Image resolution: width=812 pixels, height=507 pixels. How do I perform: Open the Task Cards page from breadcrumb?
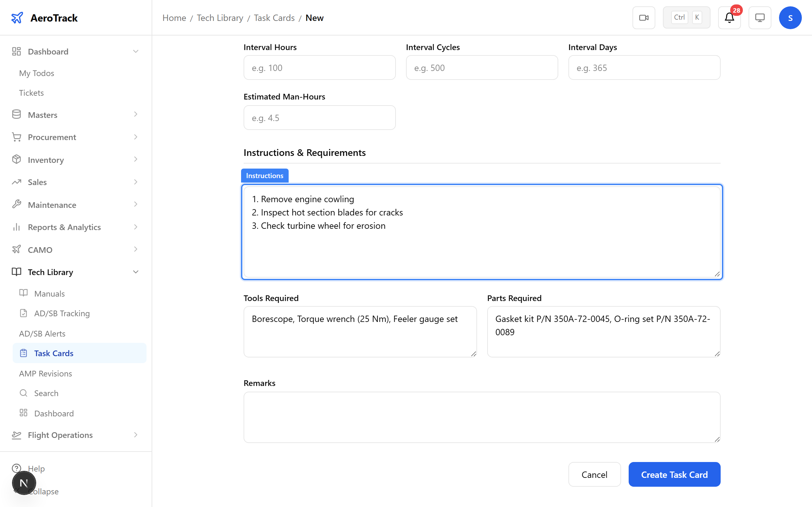tap(274, 17)
